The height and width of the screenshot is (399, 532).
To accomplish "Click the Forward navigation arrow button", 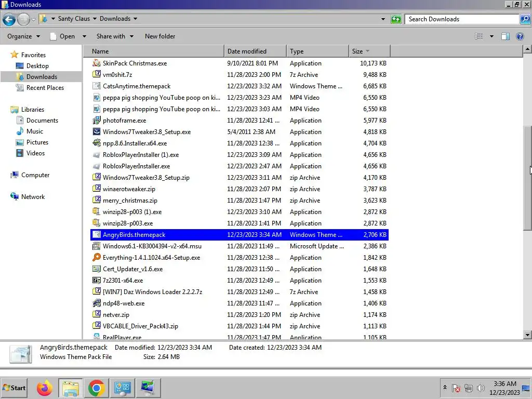I will [23, 19].
